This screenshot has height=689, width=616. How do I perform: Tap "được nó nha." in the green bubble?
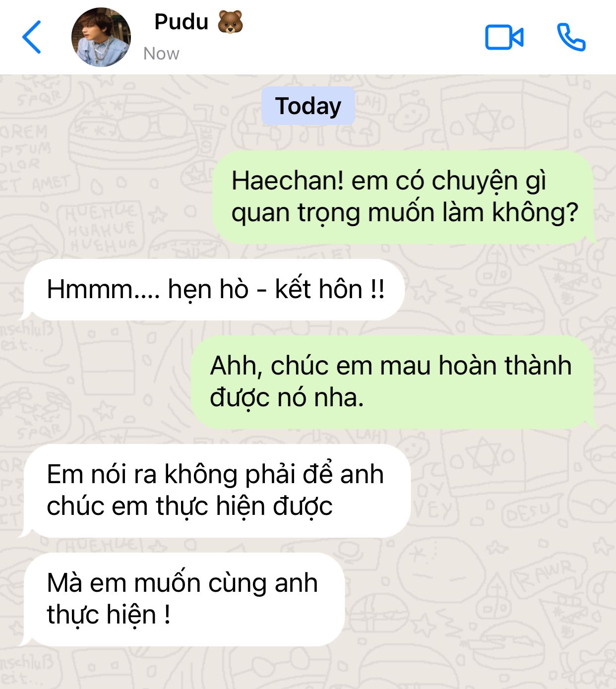coord(287,398)
